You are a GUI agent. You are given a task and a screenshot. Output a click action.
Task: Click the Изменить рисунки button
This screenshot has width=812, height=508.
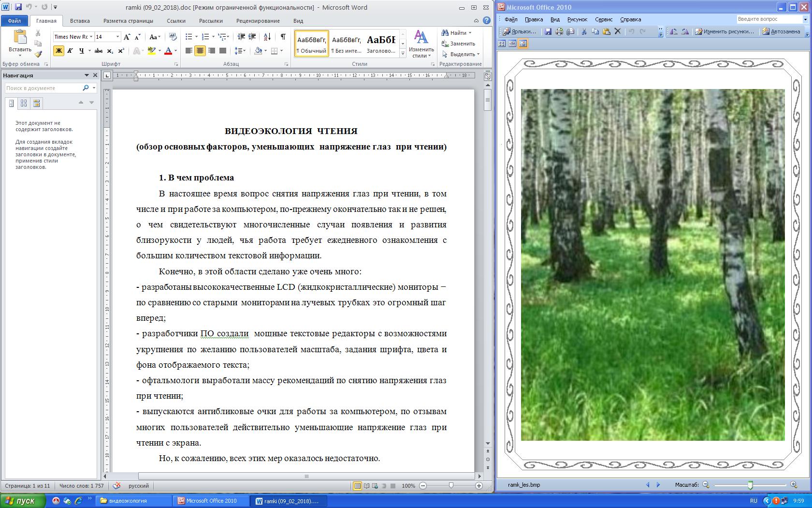[x=724, y=31]
